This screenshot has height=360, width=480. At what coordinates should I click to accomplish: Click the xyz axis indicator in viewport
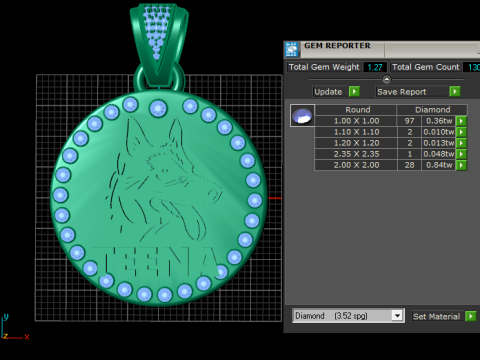click(15, 327)
